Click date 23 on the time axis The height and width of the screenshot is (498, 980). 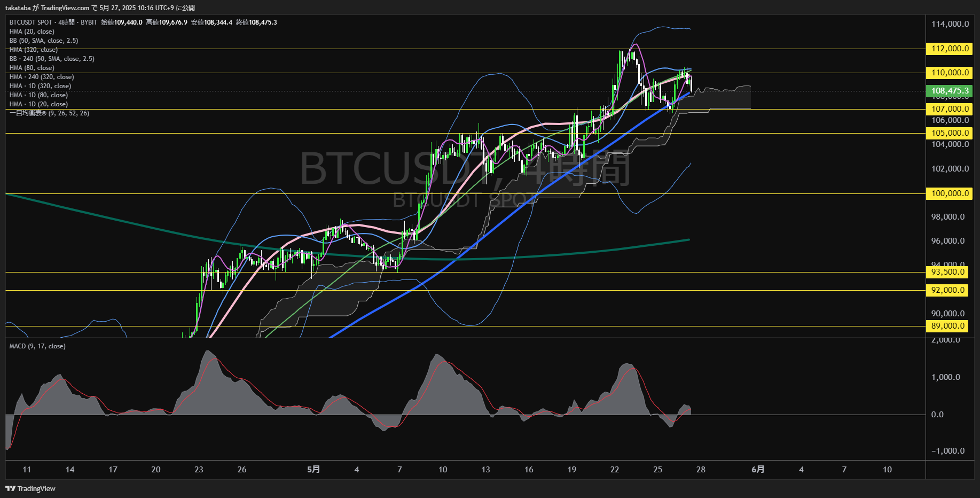click(x=199, y=470)
